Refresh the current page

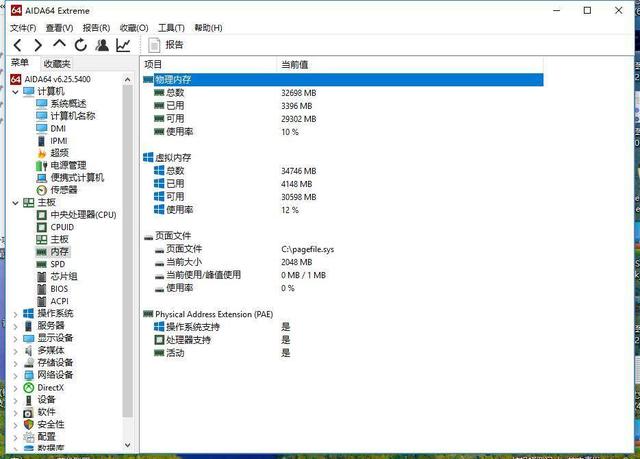[x=81, y=45]
